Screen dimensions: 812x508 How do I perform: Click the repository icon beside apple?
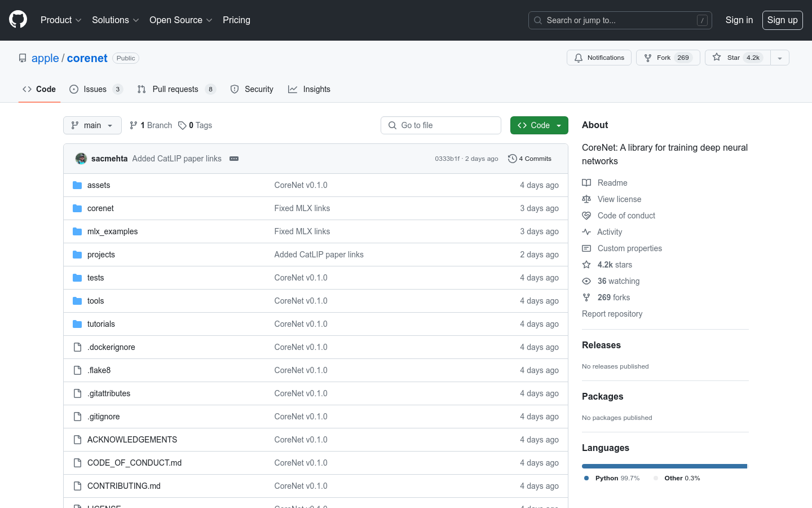click(x=23, y=58)
